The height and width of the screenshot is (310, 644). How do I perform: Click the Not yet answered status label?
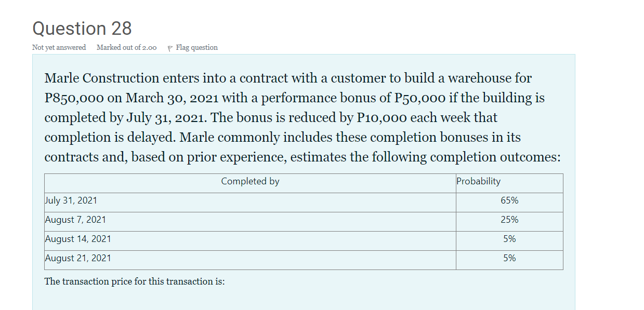click(58, 47)
